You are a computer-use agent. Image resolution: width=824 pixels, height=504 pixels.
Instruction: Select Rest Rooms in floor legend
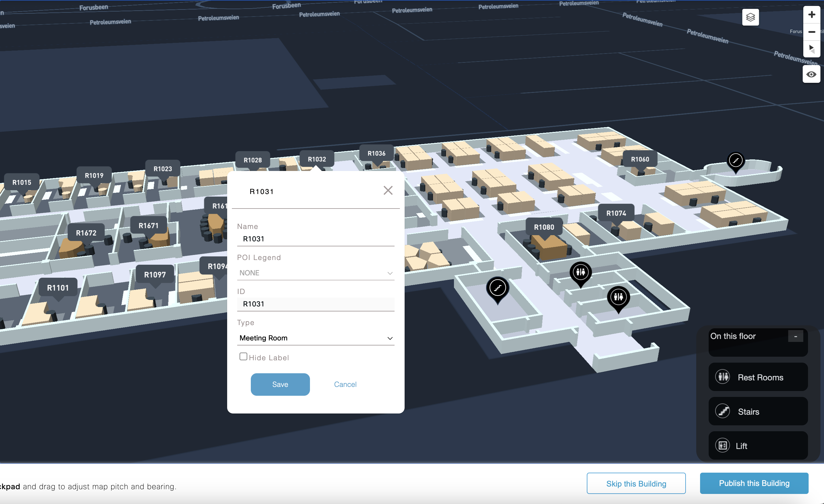(758, 377)
